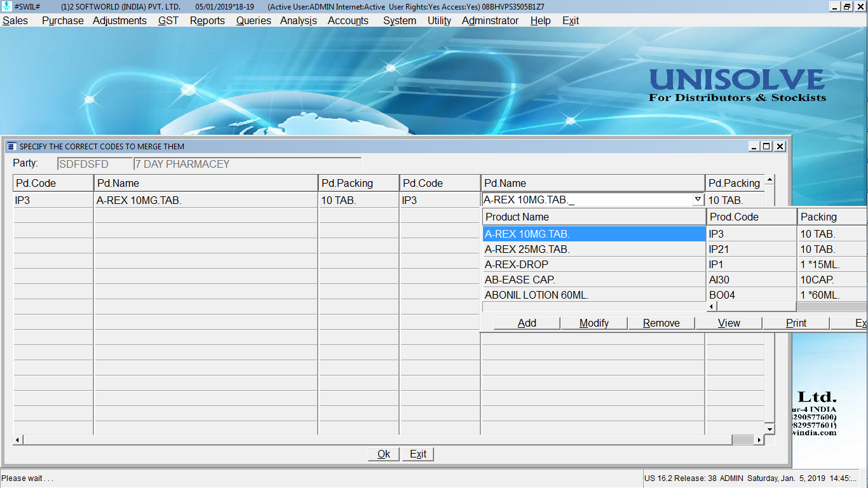Click the Prod.Code column header

(752, 217)
